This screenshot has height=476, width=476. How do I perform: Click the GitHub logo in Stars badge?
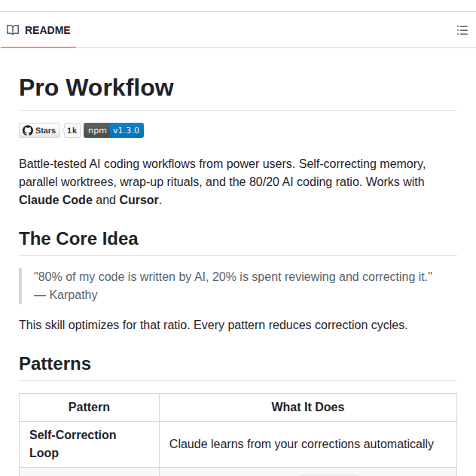click(28, 130)
